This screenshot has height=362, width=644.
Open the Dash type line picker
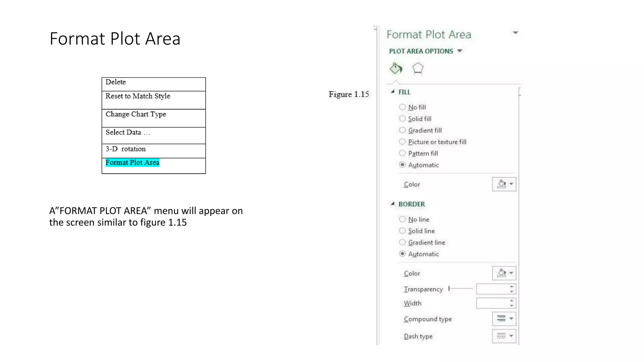pos(504,336)
